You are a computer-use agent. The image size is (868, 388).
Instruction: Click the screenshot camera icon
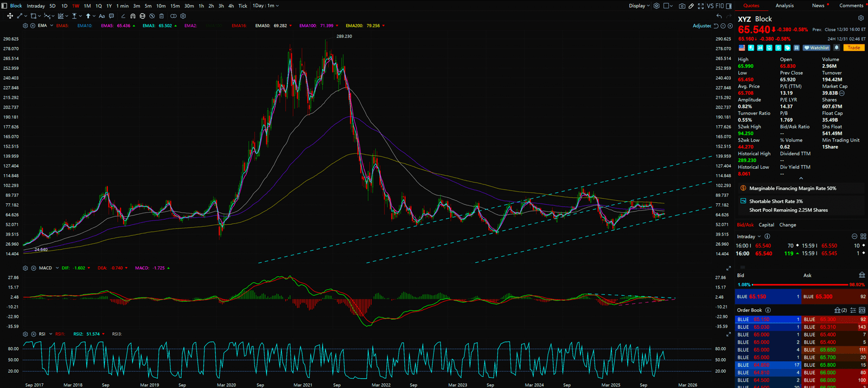682,6
